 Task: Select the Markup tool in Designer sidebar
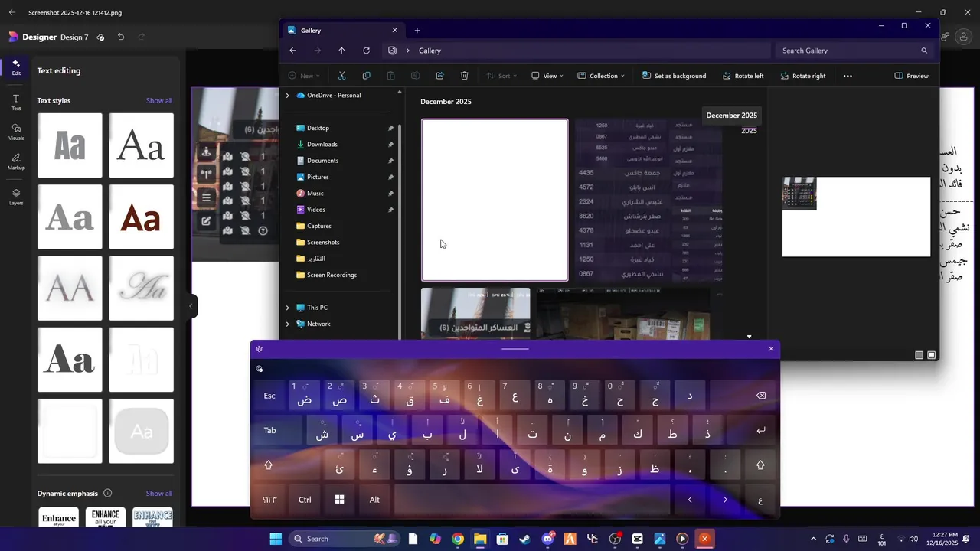[x=16, y=161]
